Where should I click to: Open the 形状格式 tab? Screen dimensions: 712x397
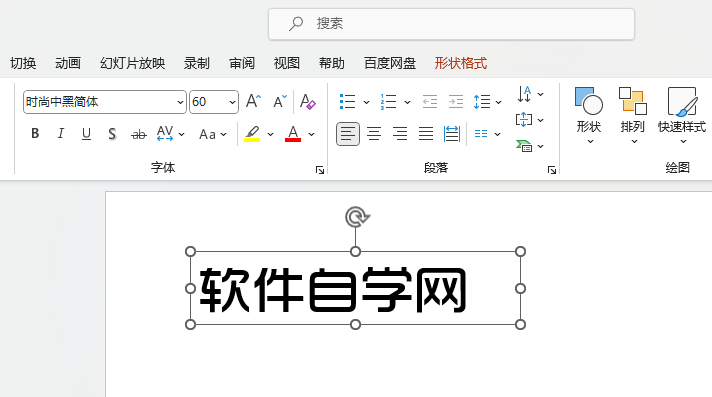click(460, 63)
